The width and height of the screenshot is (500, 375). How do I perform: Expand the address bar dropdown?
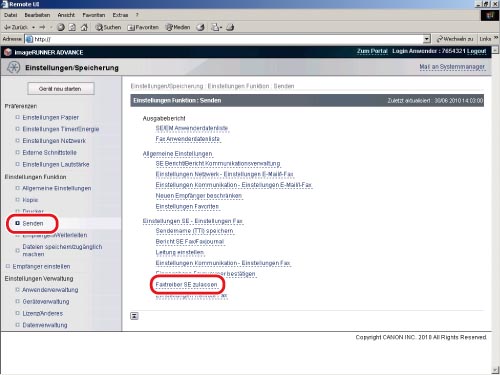coord(427,39)
